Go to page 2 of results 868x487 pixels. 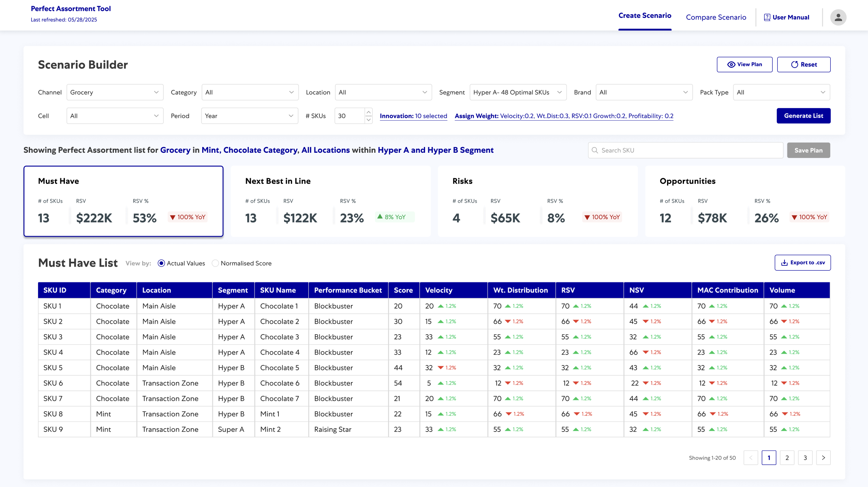(x=787, y=458)
